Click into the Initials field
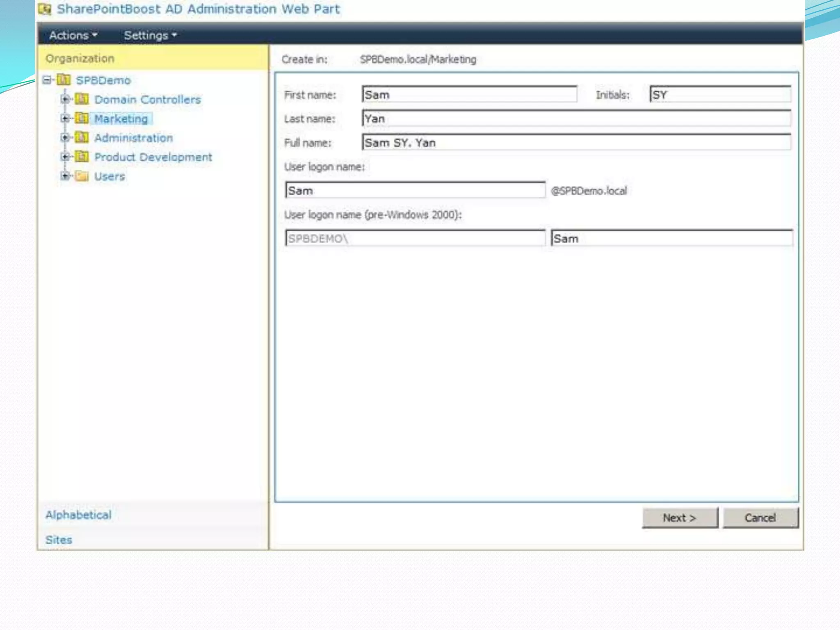The image size is (840, 630). pyautogui.click(x=720, y=95)
